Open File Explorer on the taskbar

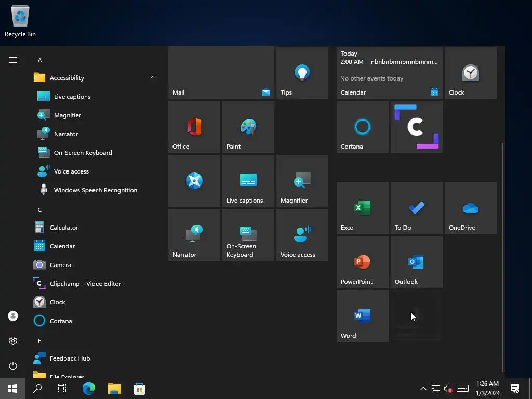114,389
